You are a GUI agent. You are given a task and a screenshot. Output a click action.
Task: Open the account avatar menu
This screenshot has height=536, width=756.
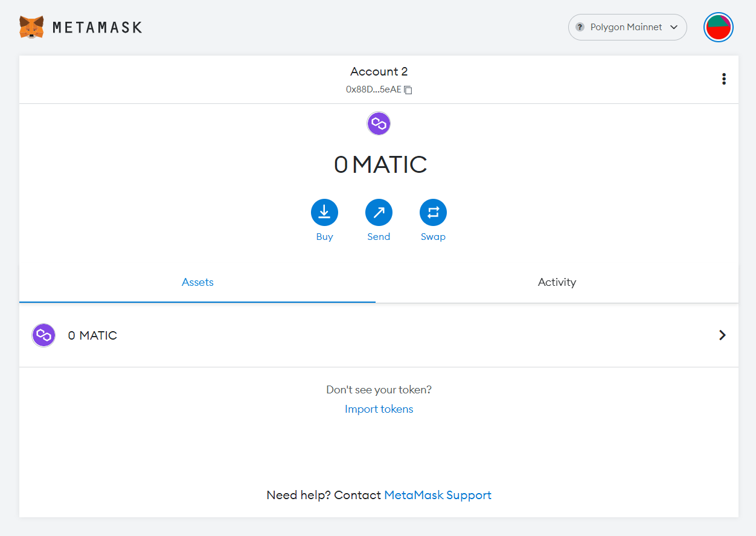pyautogui.click(x=719, y=27)
